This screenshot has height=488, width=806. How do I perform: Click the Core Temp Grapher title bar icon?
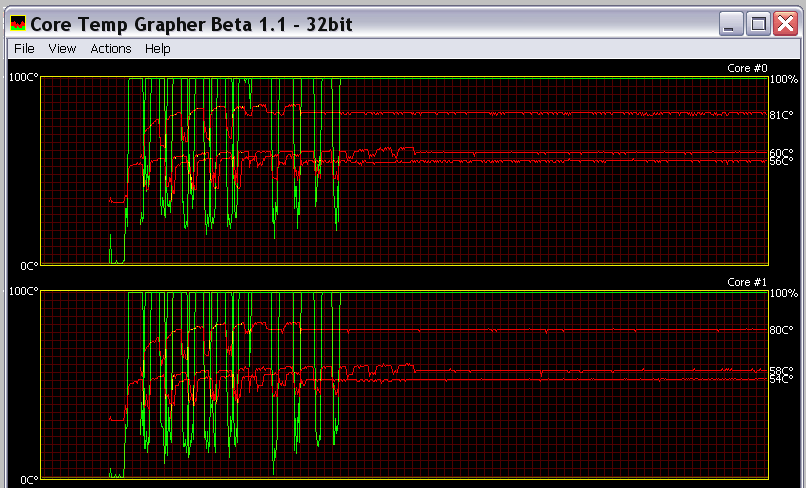click(x=17, y=23)
